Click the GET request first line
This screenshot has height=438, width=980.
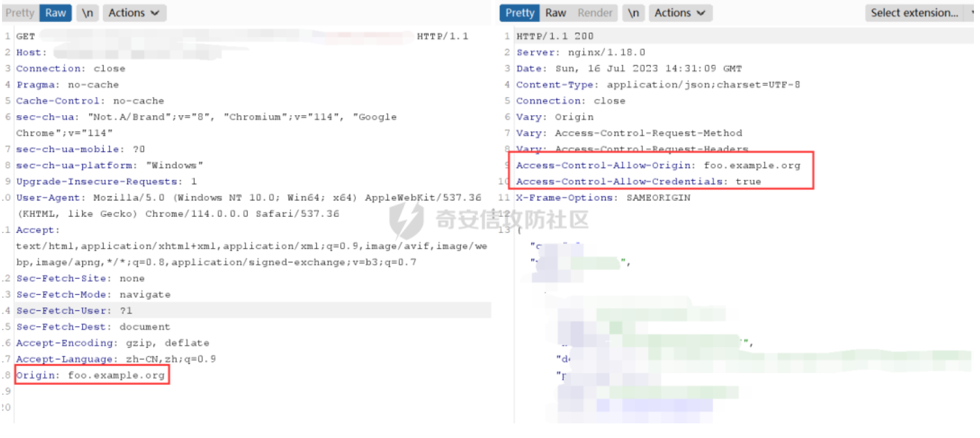[242, 36]
